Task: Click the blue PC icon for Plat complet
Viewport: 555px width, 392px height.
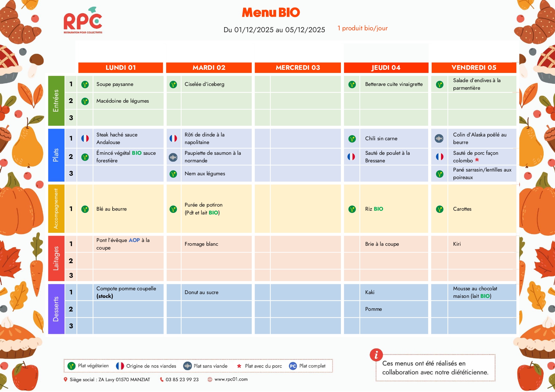Action: (x=293, y=366)
